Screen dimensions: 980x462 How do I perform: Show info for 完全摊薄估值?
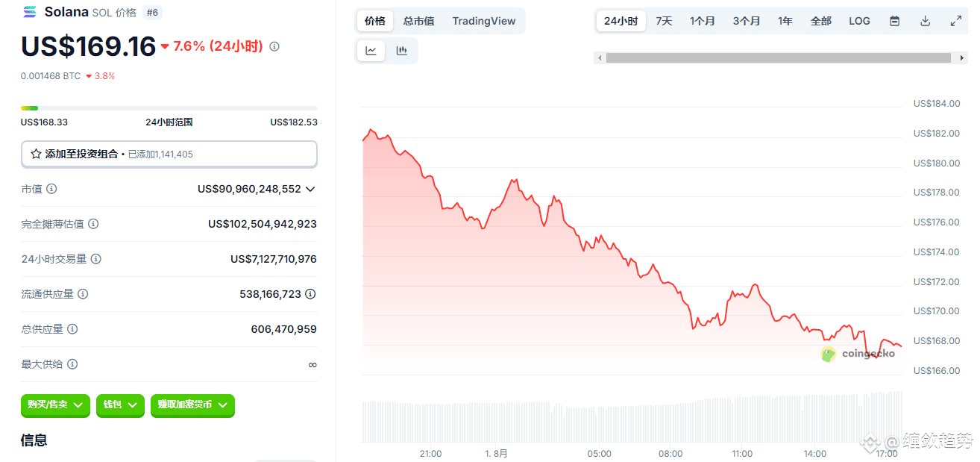(x=93, y=224)
